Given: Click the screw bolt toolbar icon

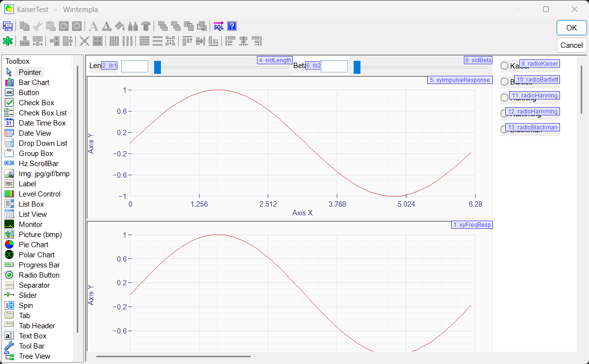Looking at the screenshot, I should point(146,26).
